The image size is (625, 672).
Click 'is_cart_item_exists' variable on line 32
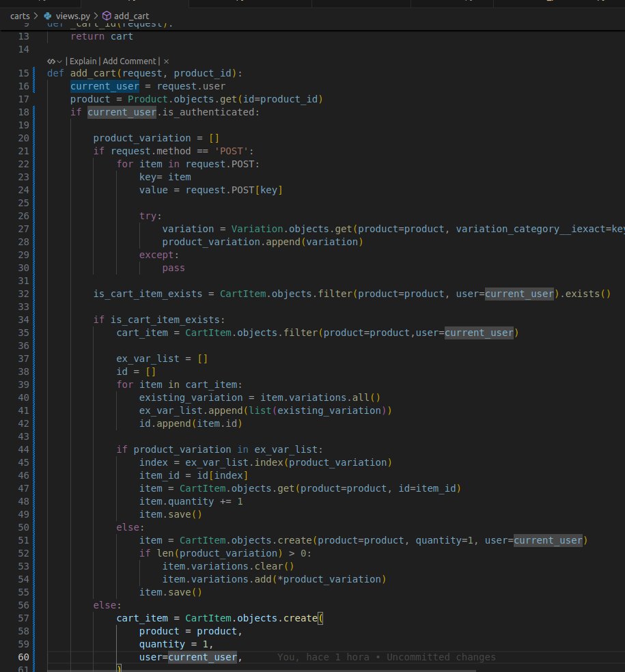point(148,294)
